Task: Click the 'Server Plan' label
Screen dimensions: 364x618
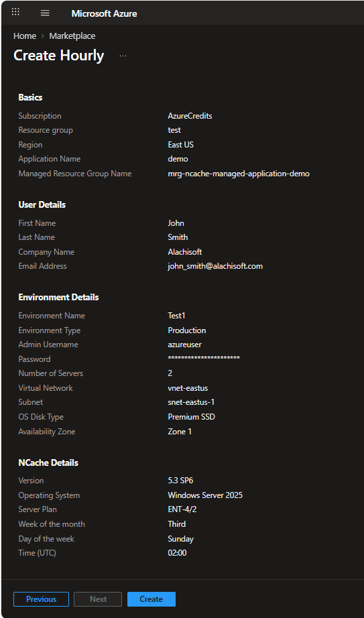Action: coord(38,509)
